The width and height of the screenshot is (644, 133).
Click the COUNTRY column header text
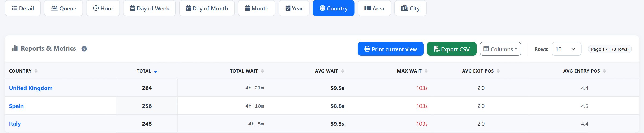coord(20,71)
